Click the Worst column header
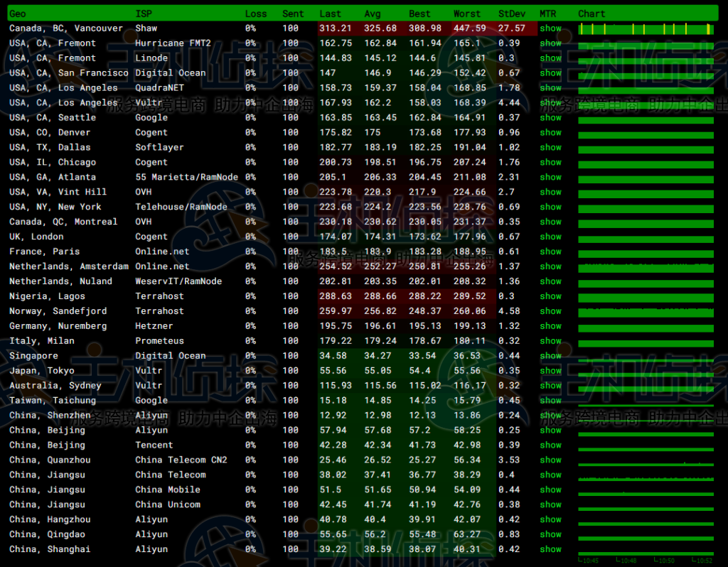Image resolution: width=728 pixels, height=567 pixels. click(x=467, y=14)
